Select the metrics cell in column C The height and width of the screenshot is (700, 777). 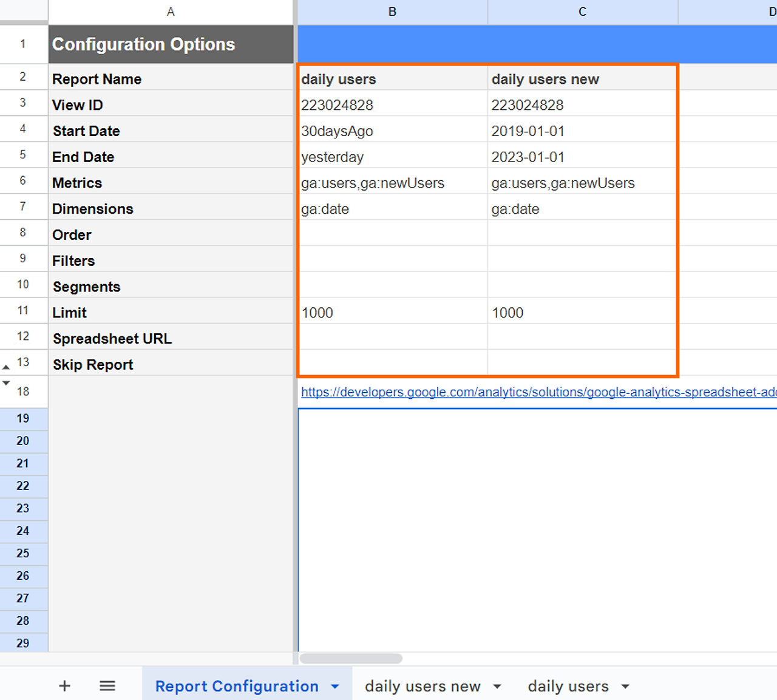click(x=583, y=181)
